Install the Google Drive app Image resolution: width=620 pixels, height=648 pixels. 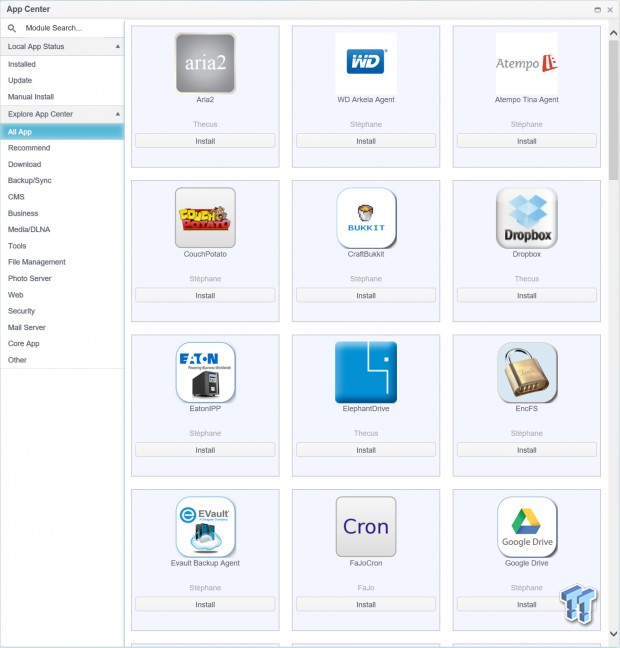pyautogui.click(x=527, y=605)
